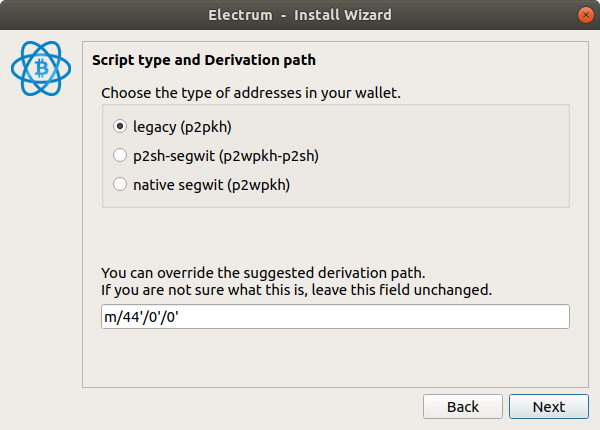The height and width of the screenshot is (430, 600).
Task: Click the 'p2sh-segwit (p2wpkh-p2sh)' label text
Action: click(226, 156)
